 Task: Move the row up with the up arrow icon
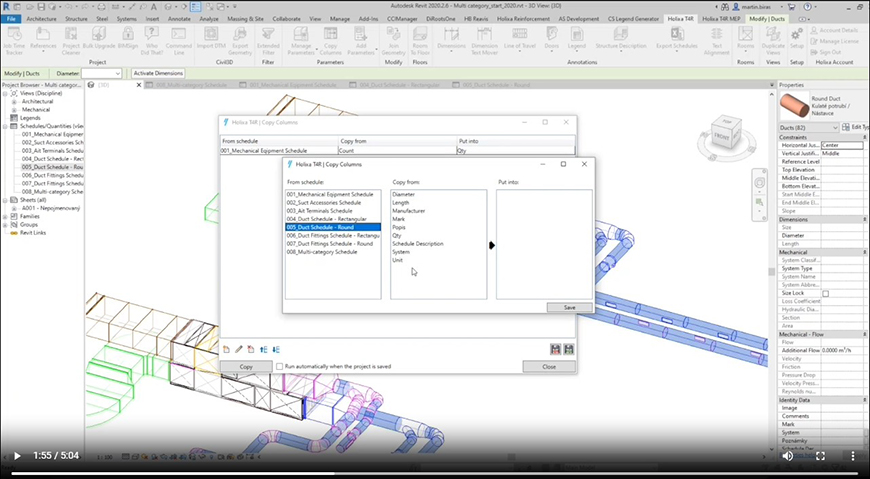click(x=264, y=350)
